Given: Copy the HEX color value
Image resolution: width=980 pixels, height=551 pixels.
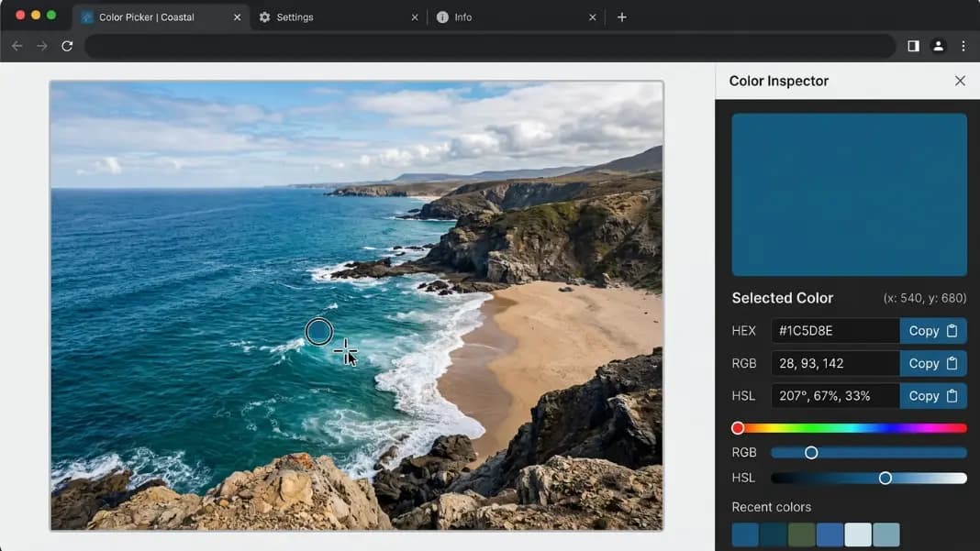Looking at the screenshot, I should pyautogui.click(x=933, y=330).
